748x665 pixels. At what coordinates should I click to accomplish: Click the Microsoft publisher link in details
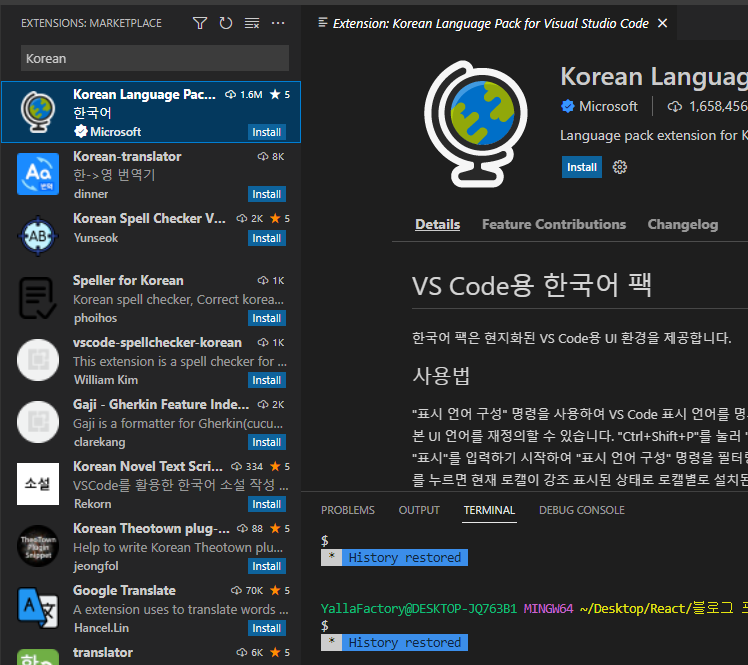coord(608,106)
